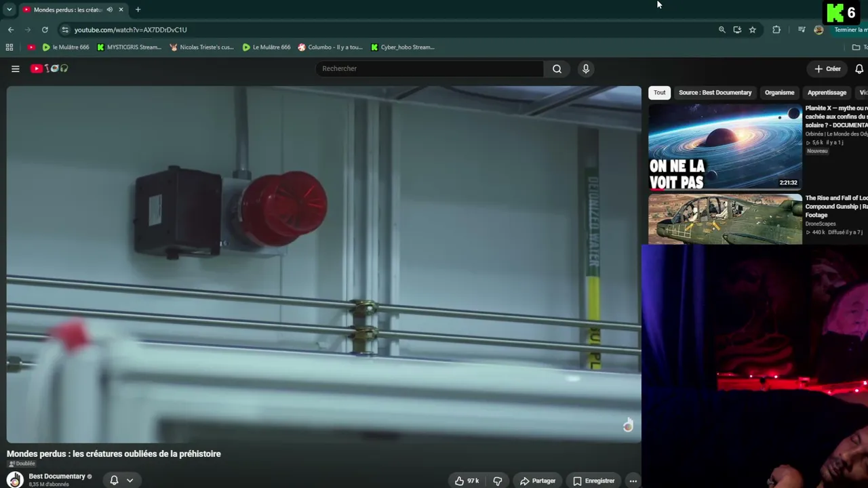Open the first le Mulâtre 666 bookmark
The height and width of the screenshot is (488, 868).
pos(65,47)
